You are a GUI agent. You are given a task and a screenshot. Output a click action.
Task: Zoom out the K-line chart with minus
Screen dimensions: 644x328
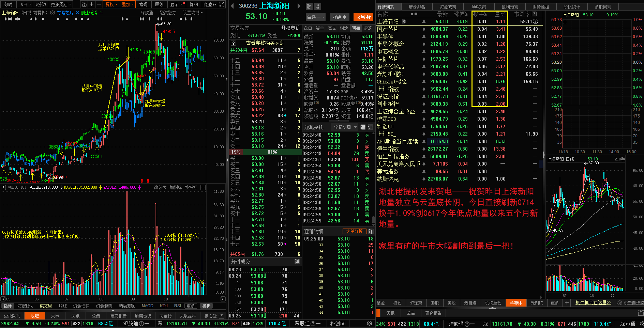click(99, 4)
